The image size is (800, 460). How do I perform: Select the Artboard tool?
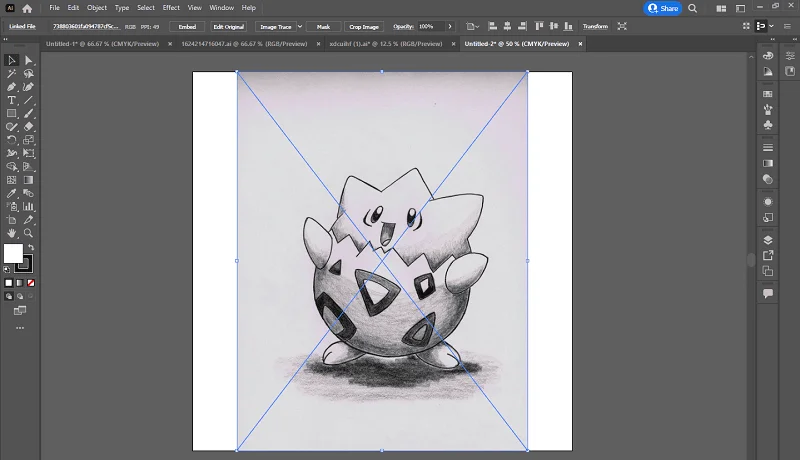point(11,220)
